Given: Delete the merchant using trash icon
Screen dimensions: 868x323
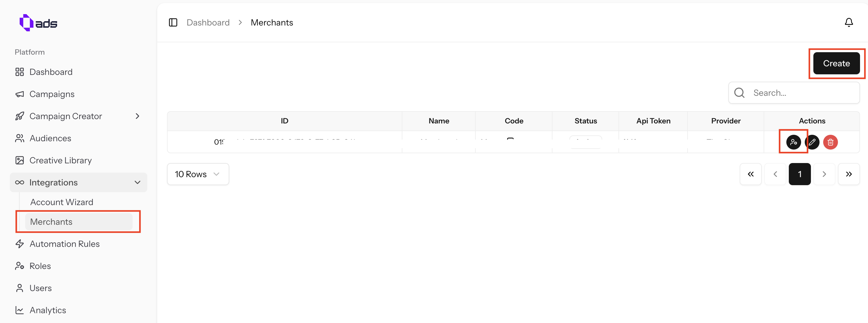Looking at the screenshot, I should click(x=830, y=142).
